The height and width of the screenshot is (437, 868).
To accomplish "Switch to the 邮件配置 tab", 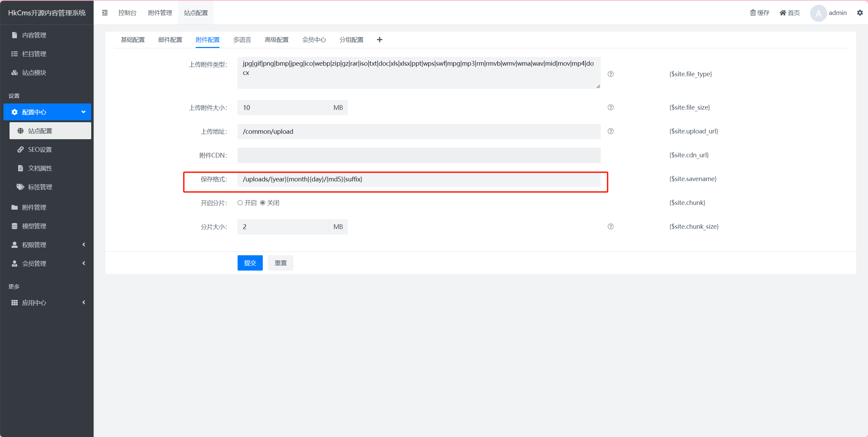I will click(x=170, y=40).
